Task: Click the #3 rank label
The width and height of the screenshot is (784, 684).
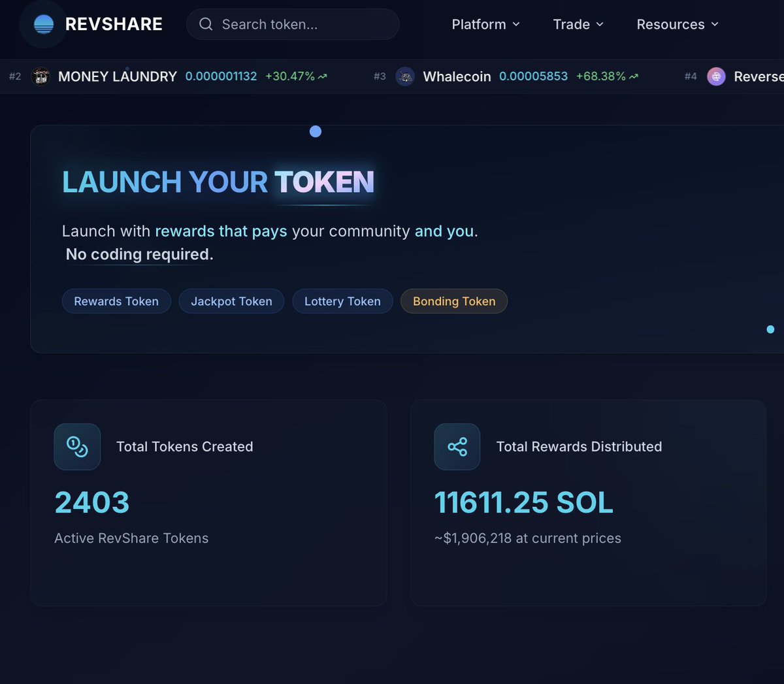Action: click(380, 76)
